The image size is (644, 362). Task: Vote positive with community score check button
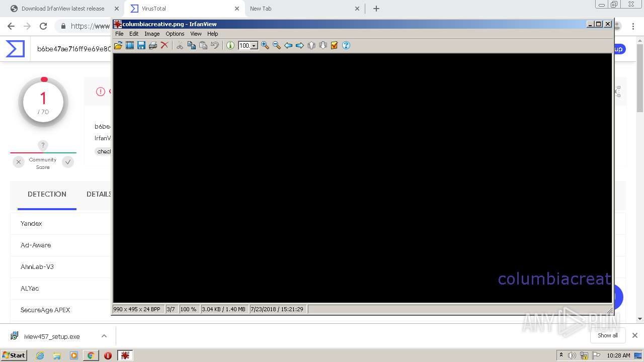coord(68,162)
